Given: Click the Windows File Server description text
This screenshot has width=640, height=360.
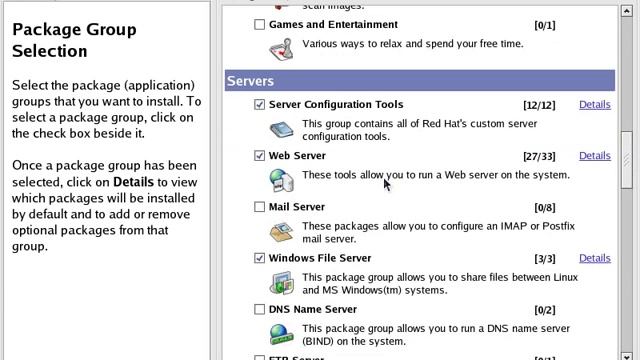Looking at the screenshot, I should [440, 284].
